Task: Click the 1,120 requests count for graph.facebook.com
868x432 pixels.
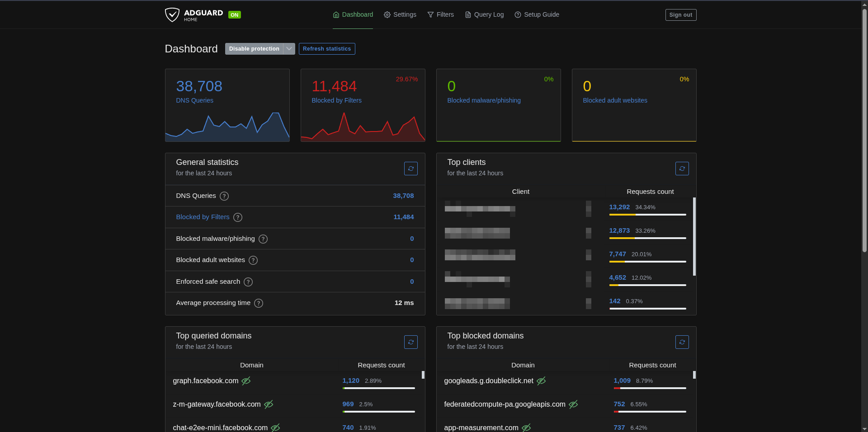Action: coord(351,380)
